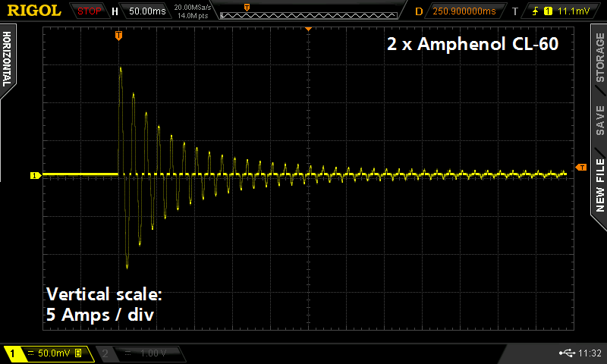This screenshot has width=607, height=364.
Task: Click the 'Vertical scale:' annotation text
Action: click(x=104, y=294)
